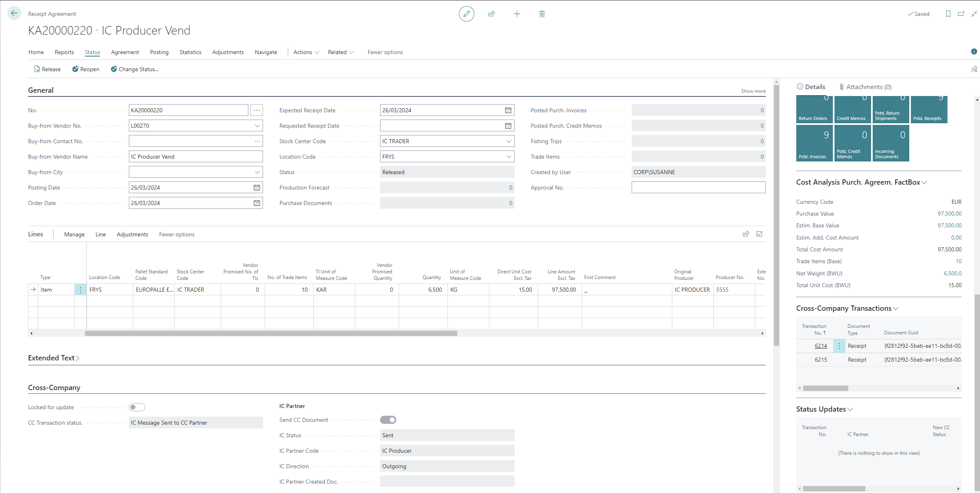Open line row options for Item
The height and width of the screenshot is (493, 980).
point(80,290)
